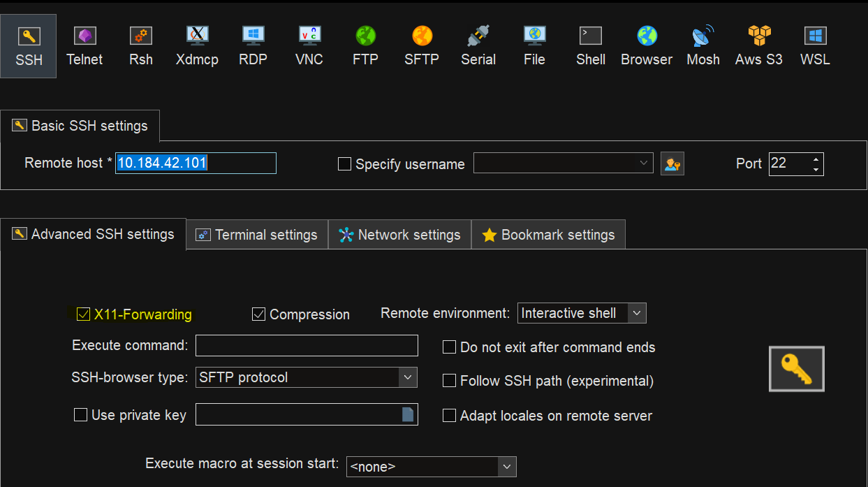Enable Specify username
This screenshot has height=487, width=868.
click(344, 163)
